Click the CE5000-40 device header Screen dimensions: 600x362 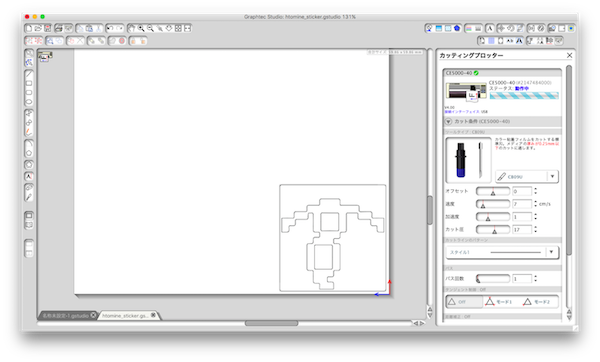[502, 73]
